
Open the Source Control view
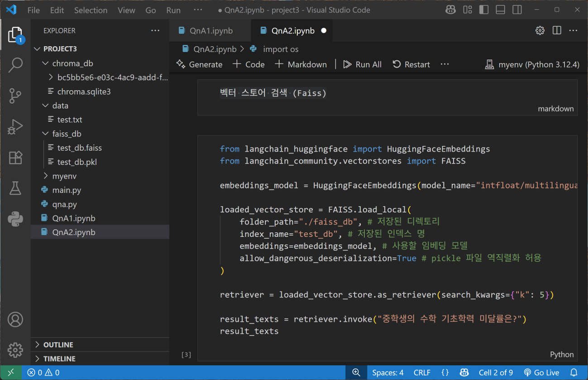point(15,96)
